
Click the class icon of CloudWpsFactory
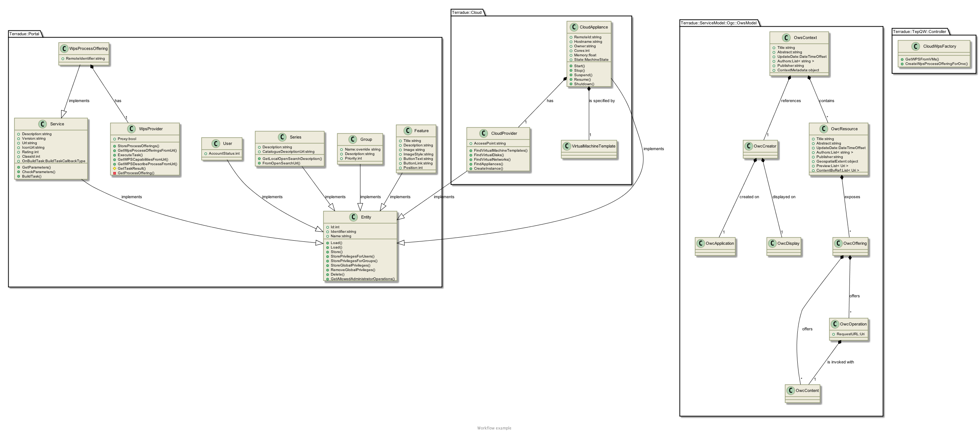pos(916,47)
